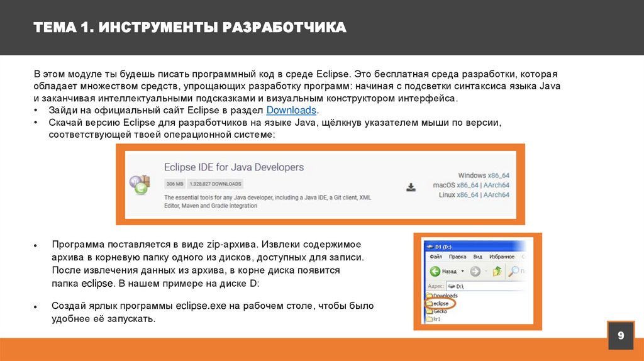Click the 1,328,827 DOWNLOADS badge
This screenshot has height=361, width=644.
tap(215, 184)
